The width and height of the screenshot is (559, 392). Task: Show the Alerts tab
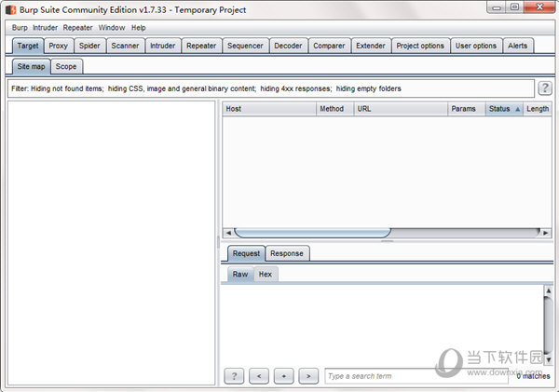pyautogui.click(x=518, y=46)
